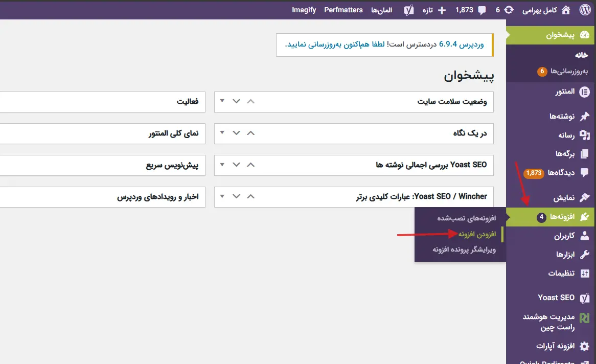Open Yoast SEO sidebar menu

click(551, 298)
